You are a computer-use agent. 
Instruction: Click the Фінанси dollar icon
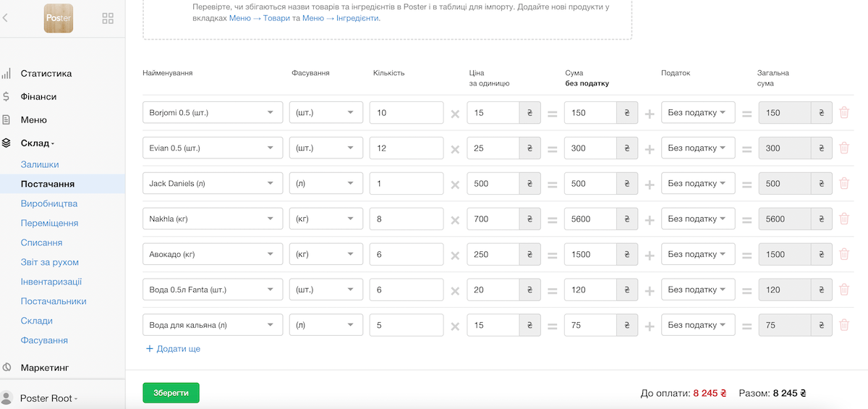point(7,97)
